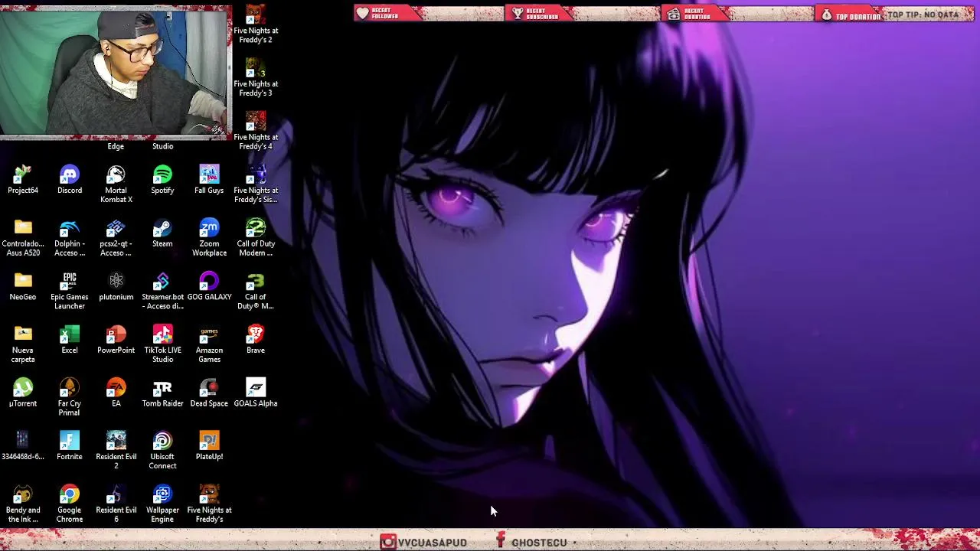Click the Five Nights at Freddy's 4 icon
Image resolution: width=980 pixels, height=551 pixels.
pyautogui.click(x=256, y=131)
